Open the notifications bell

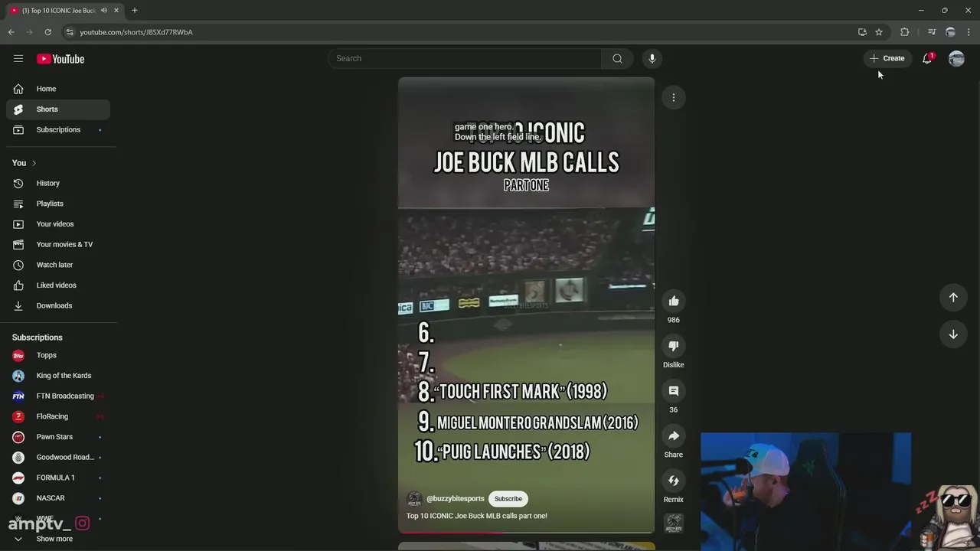[x=927, y=58]
